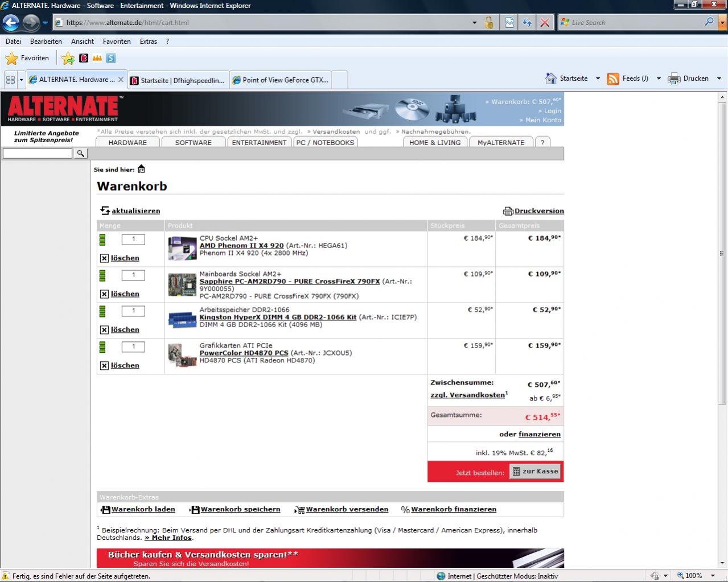The image size is (728, 582).
Task: Open the Bearbeiten menu
Action: click(46, 42)
